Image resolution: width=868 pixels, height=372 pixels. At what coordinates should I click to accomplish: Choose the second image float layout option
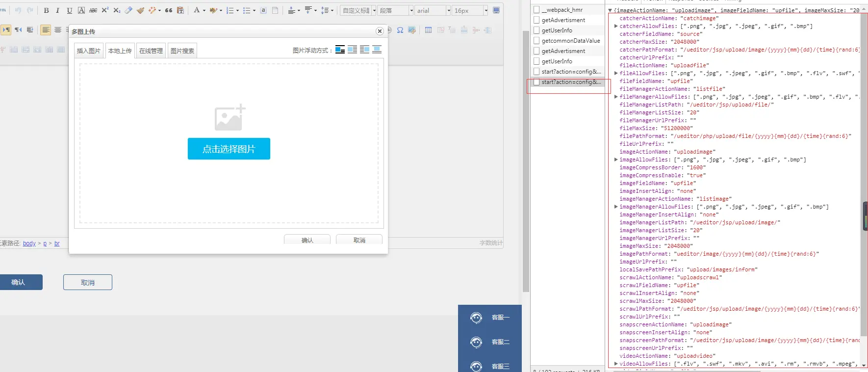pos(352,50)
